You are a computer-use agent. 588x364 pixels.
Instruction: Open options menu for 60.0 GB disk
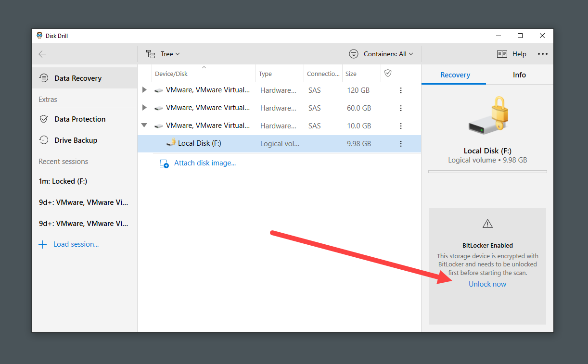click(x=400, y=108)
